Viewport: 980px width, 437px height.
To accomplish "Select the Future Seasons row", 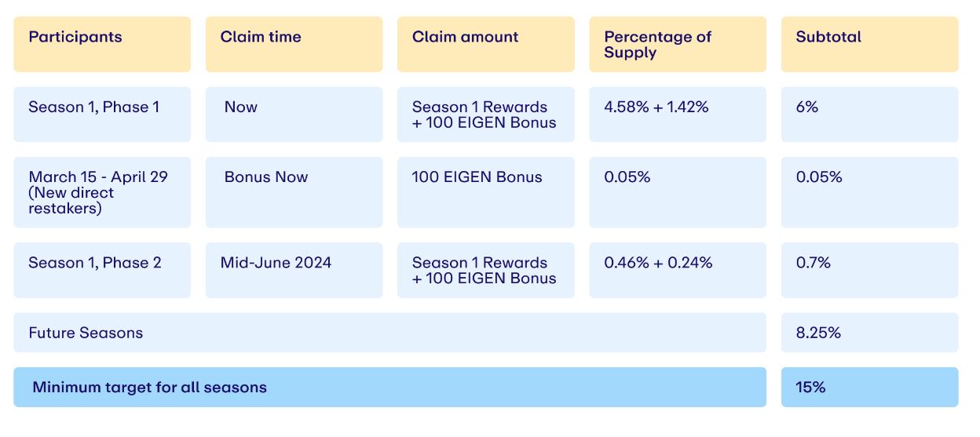I will [389, 333].
